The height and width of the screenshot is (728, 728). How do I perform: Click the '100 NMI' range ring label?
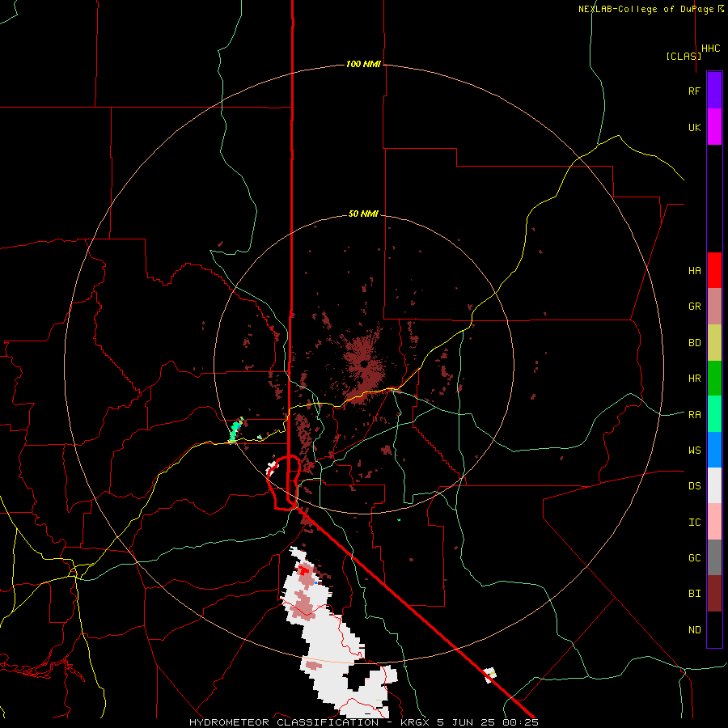363,64
